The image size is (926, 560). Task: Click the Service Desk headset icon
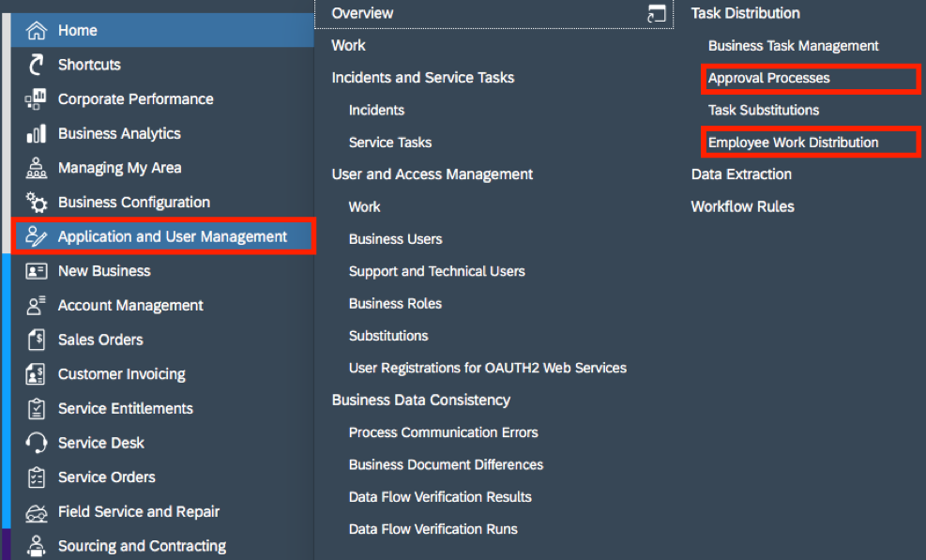click(37, 443)
